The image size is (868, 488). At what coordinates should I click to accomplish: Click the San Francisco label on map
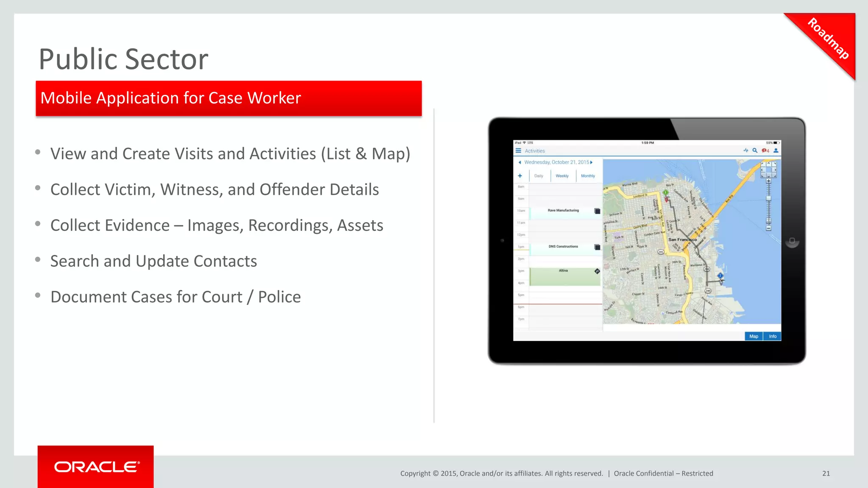click(682, 240)
